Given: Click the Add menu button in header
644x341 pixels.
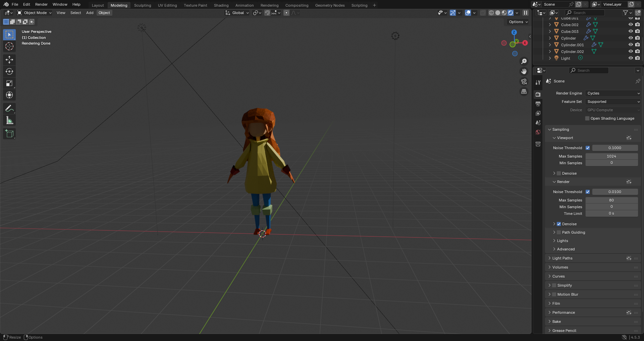Looking at the screenshot, I should point(90,13).
